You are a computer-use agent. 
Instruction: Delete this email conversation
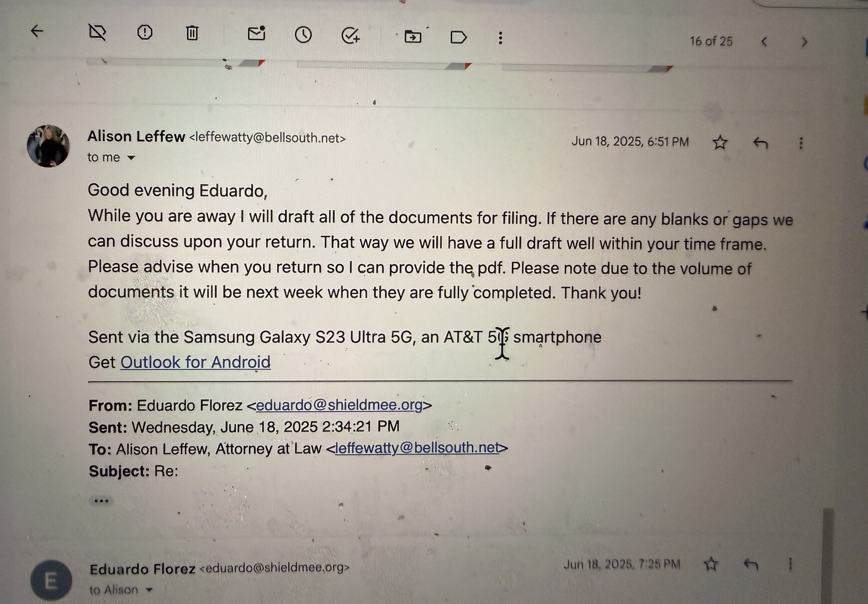192,33
